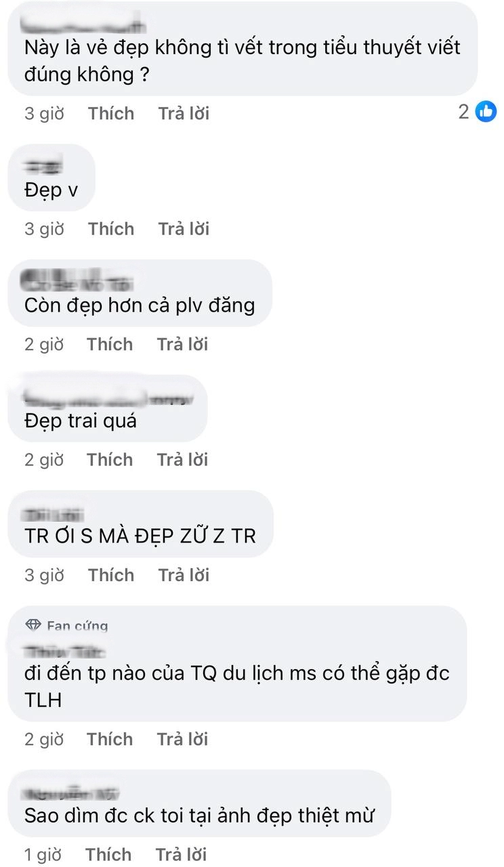Click the Fan cứng diamond badge icon
This screenshot has width=504, height=867.
coord(33,625)
